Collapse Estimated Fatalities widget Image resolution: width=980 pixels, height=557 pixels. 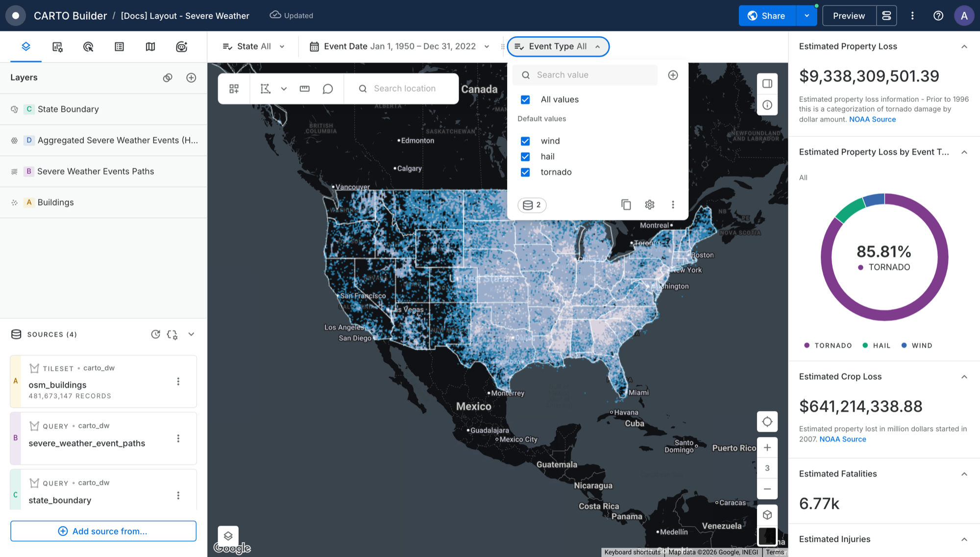[x=964, y=474]
